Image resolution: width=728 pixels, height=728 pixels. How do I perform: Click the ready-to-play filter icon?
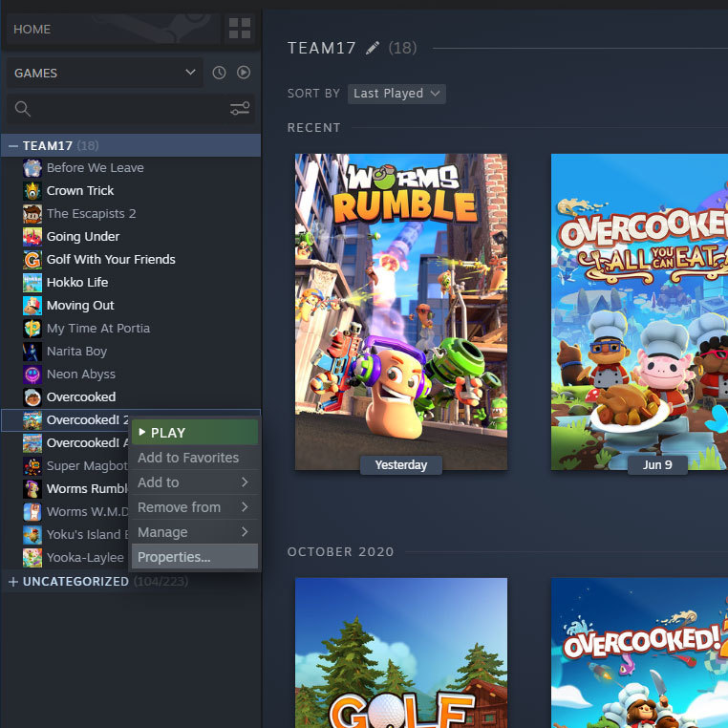point(244,73)
